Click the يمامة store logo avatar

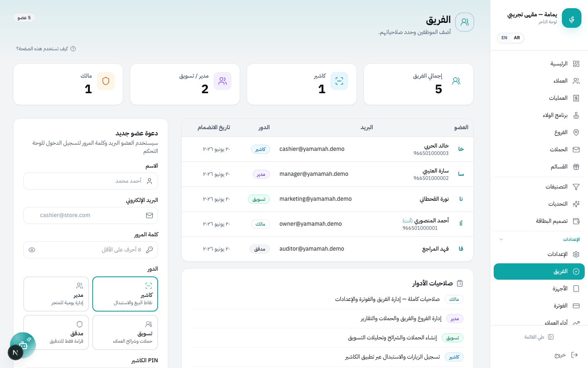(x=572, y=18)
